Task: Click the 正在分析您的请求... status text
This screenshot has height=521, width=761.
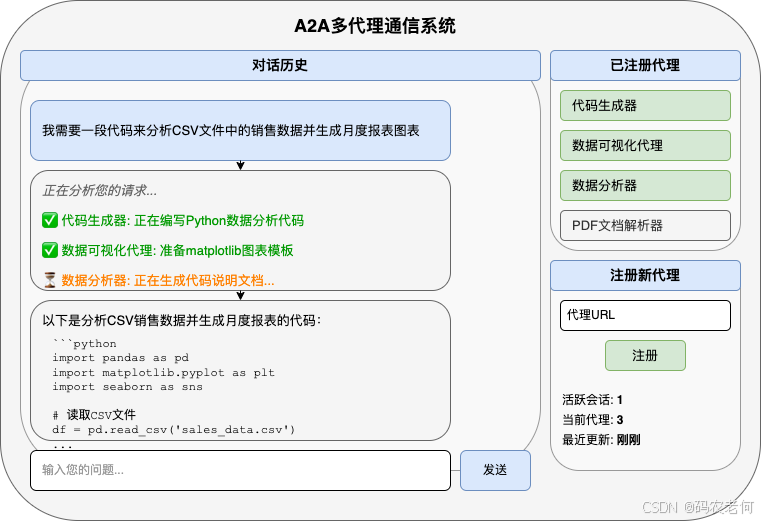Action: click(x=99, y=190)
